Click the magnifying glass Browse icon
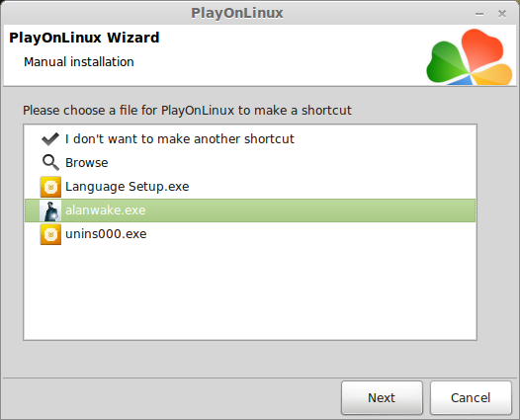This screenshot has height=420, width=520. [50, 162]
